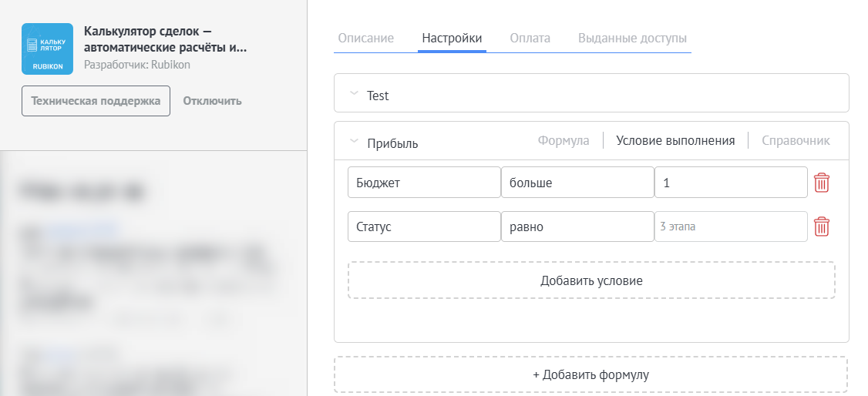Click the Калькулятор сделок title text
This screenshot has width=868, height=396.
pos(166,39)
